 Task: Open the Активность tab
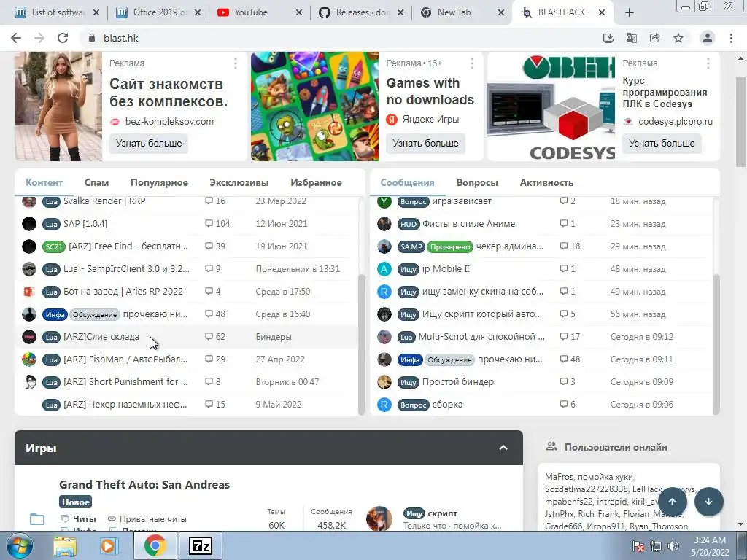pyautogui.click(x=546, y=182)
